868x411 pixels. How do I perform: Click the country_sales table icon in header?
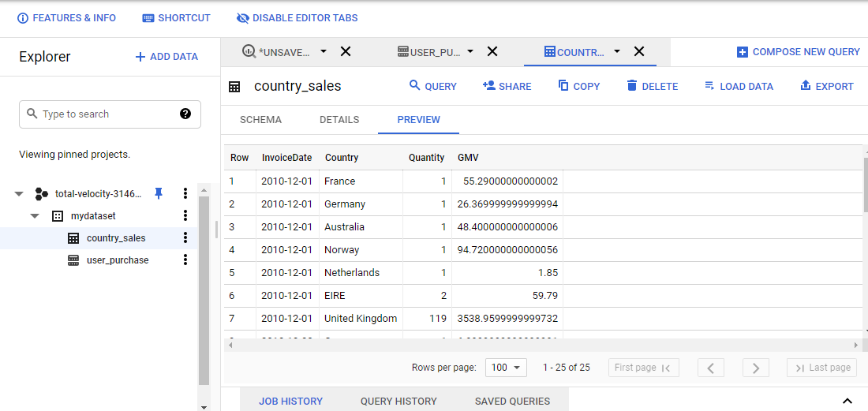(234, 86)
